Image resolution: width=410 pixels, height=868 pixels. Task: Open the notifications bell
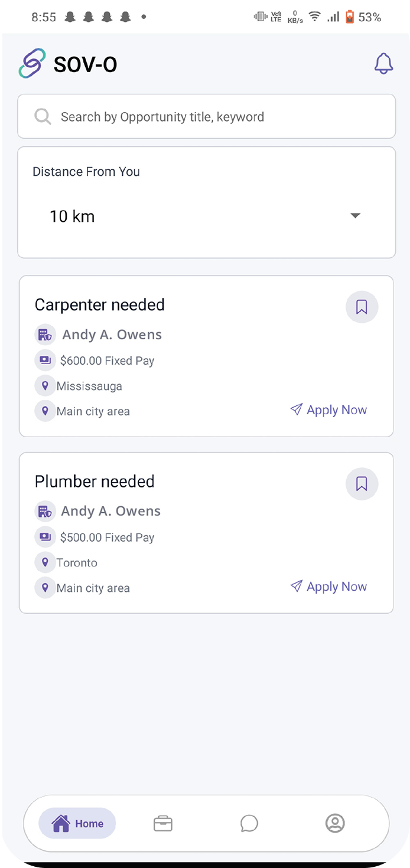[x=383, y=64]
